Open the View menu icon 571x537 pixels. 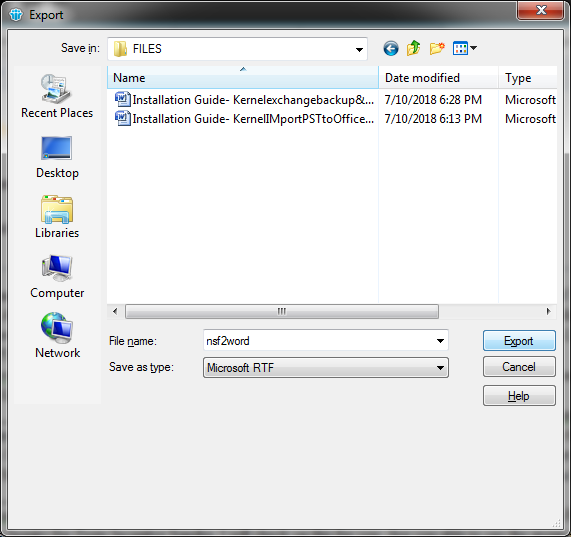[464, 48]
